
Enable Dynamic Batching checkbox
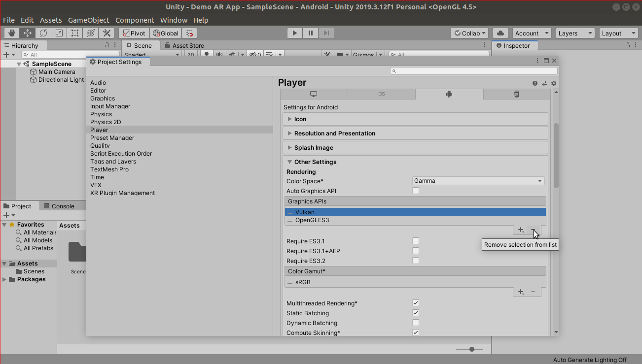[x=416, y=323]
